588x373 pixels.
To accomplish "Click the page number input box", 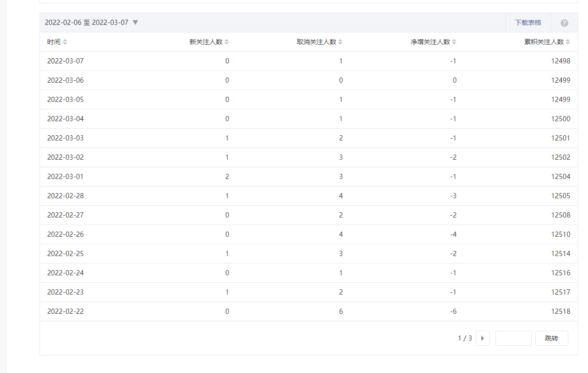I will [513, 338].
